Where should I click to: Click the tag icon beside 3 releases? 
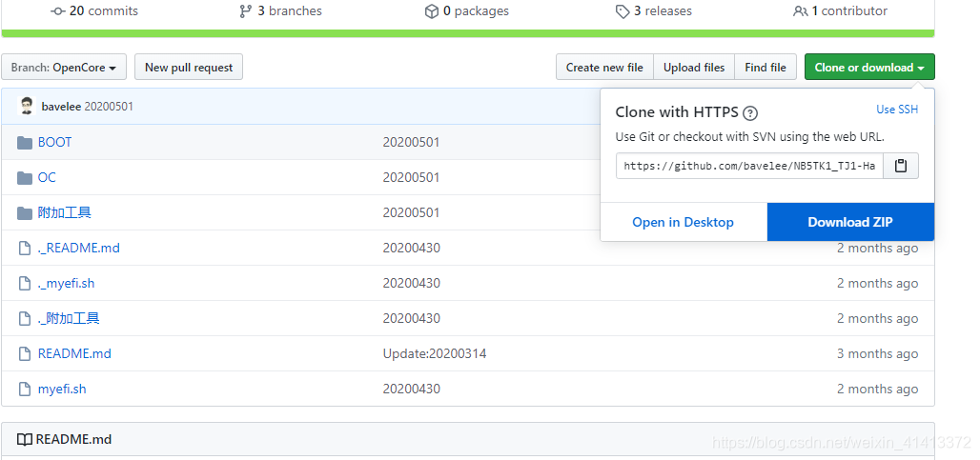tap(622, 11)
